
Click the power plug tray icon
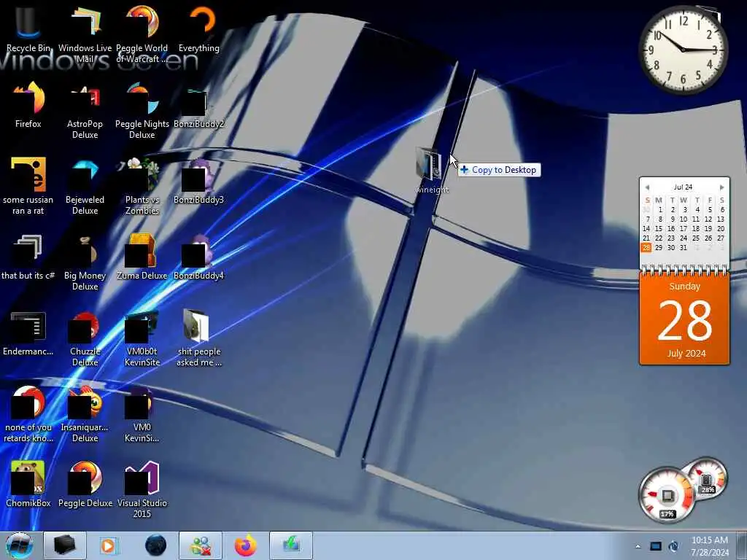(673, 546)
